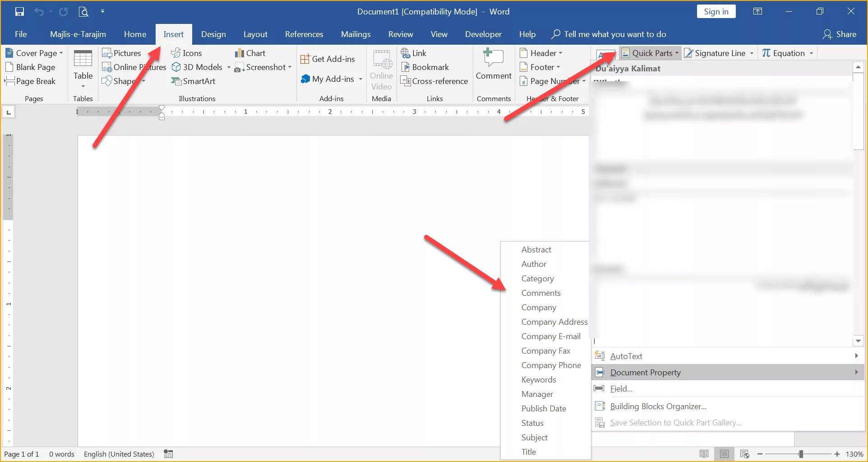Switch to Read Mode view in status bar
Image resolution: width=868 pixels, height=462 pixels.
pos(704,454)
